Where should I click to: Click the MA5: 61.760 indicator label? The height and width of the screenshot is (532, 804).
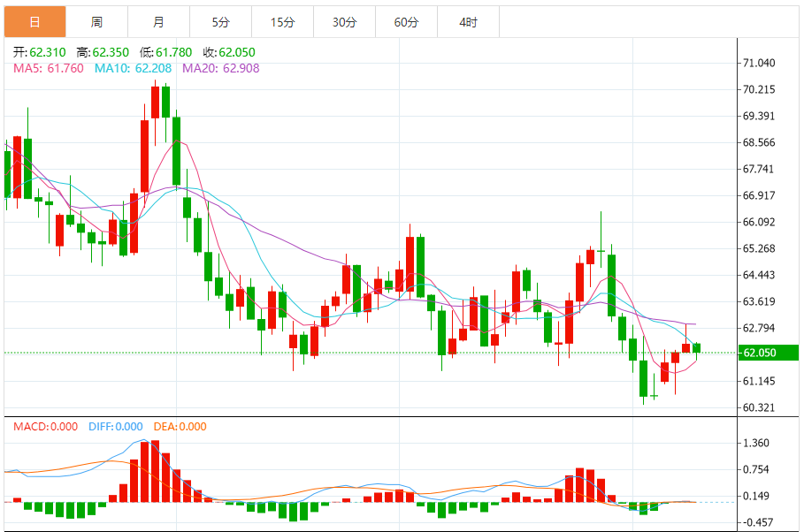click(x=48, y=68)
